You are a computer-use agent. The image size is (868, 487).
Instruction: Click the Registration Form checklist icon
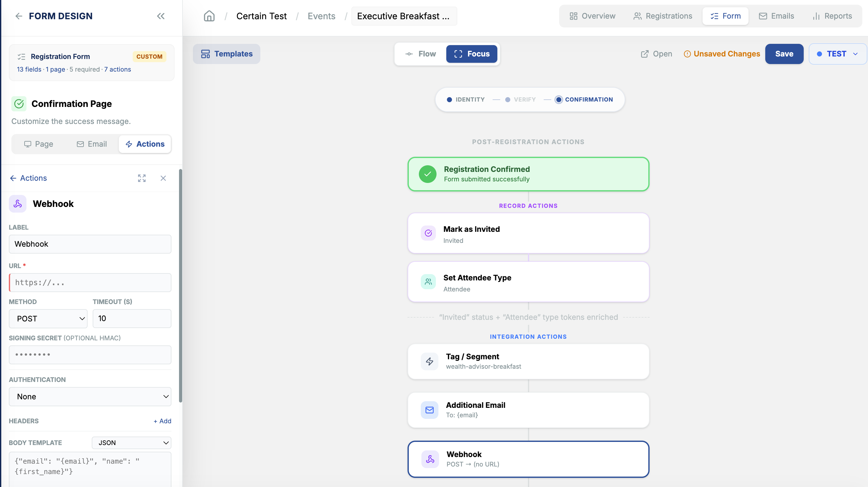tap(21, 56)
